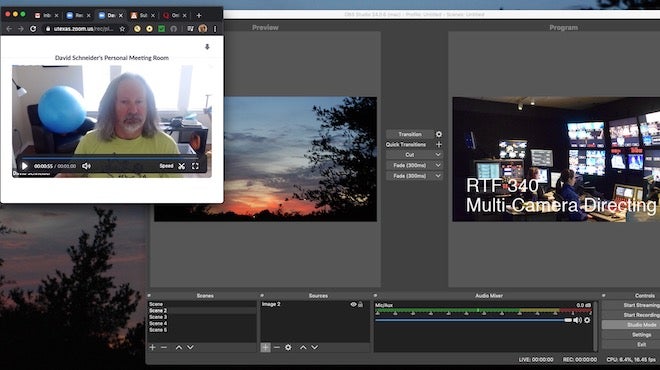Expand first Fade (300ms) dropdown arrow
The image size is (660, 370).
[438, 165]
